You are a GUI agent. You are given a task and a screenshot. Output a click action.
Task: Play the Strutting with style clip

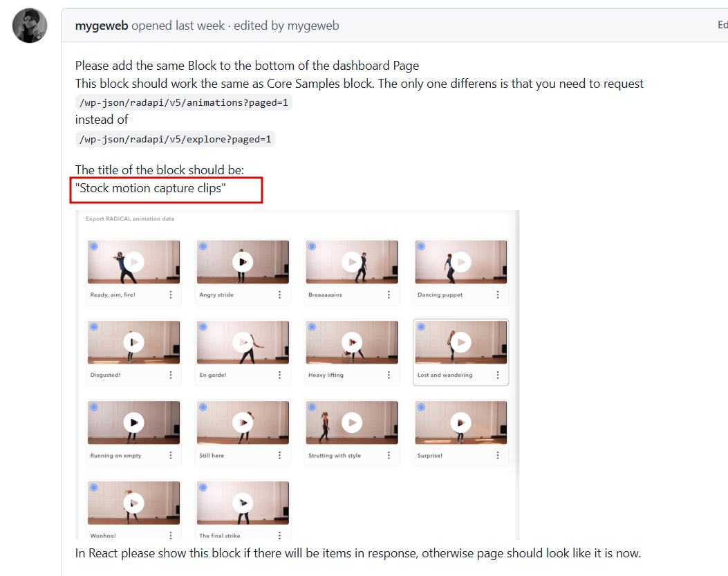352,422
